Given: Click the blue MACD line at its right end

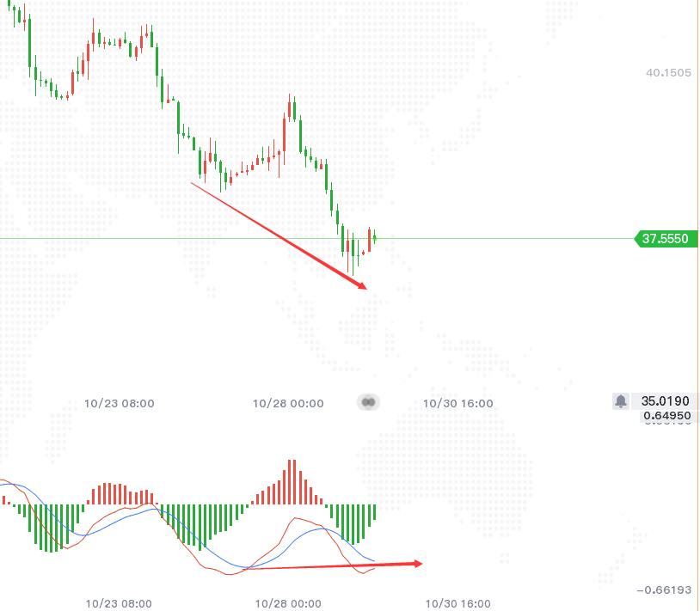Looking at the screenshot, I should click(373, 560).
